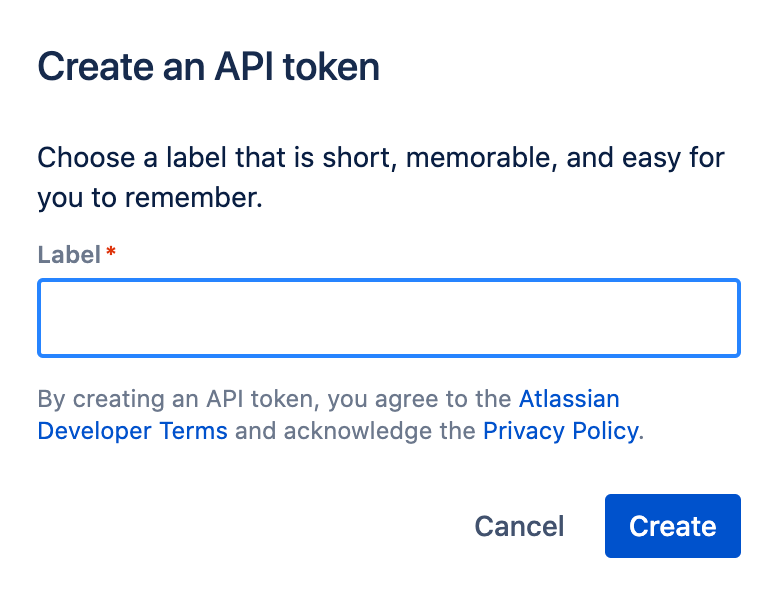Place cursor in the blue-outlined field
The image size is (780, 595).
(388, 318)
